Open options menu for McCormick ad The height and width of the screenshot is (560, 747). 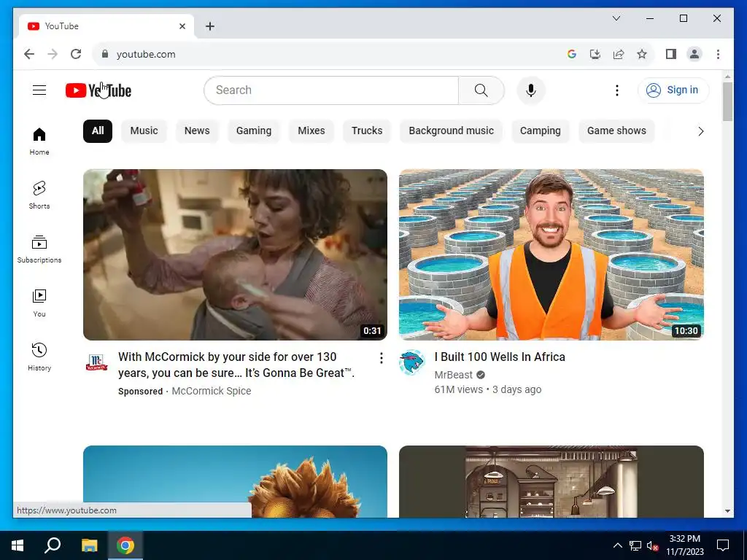pyautogui.click(x=381, y=358)
